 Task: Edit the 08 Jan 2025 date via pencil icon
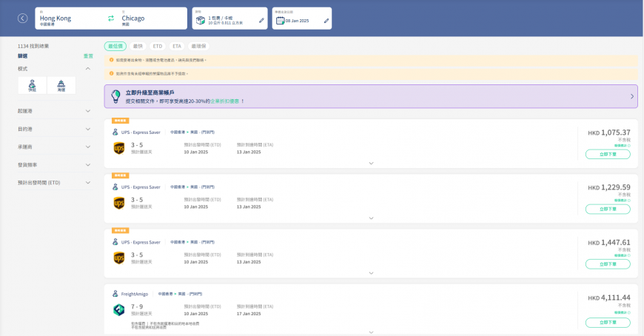click(x=326, y=21)
